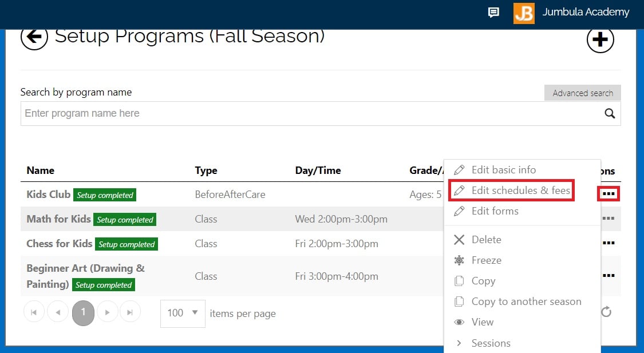Go back using the circled arrow icon

(34, 37)
